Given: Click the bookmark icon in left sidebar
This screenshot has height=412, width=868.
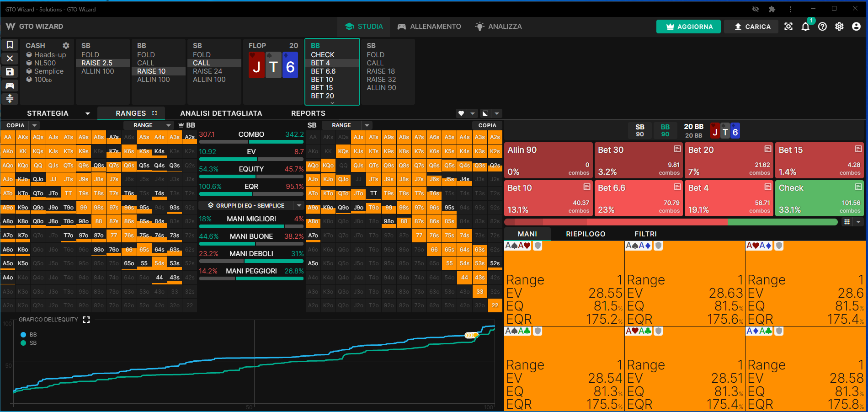Looking at the screenshot, I should pos(10,45).
